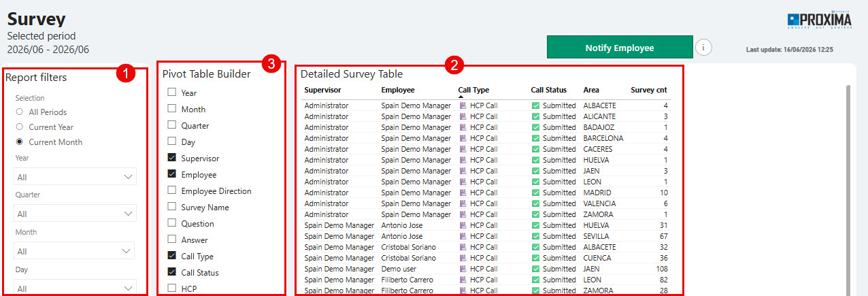
Task: Disable the Call Status checkbox
Action: 171,272
